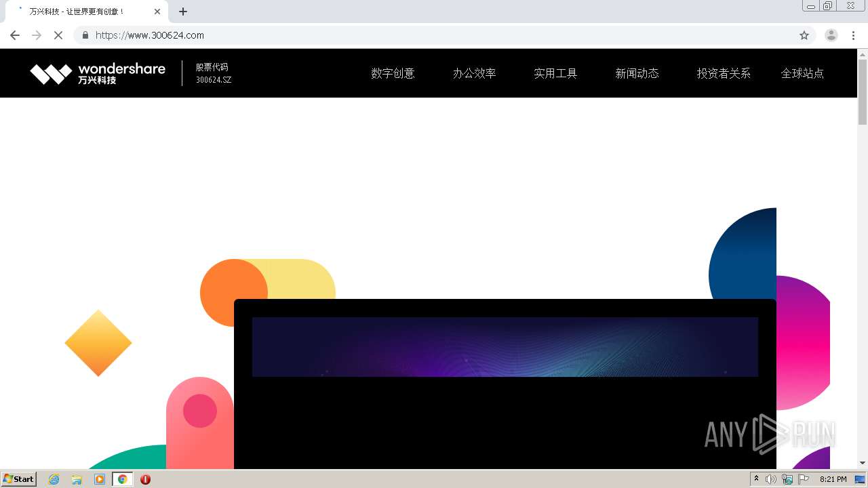Screen dimensions: 868x488
Task: Click the 股票代码 300624.SZ text
Action: [214, 73]
